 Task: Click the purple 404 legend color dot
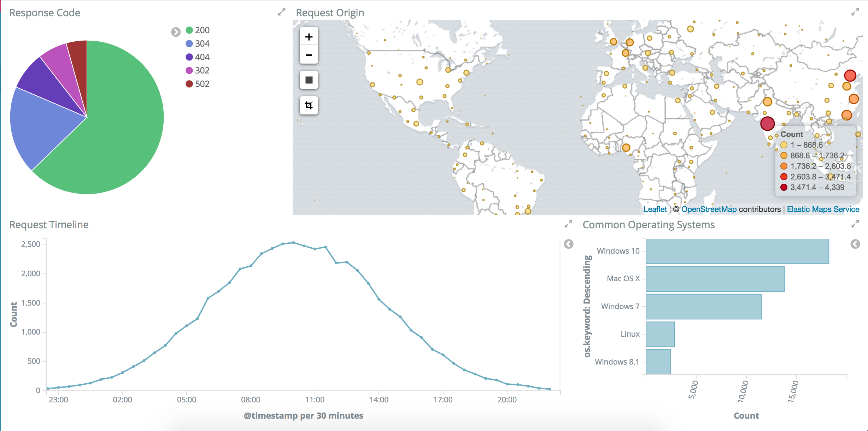click(189, 57)
